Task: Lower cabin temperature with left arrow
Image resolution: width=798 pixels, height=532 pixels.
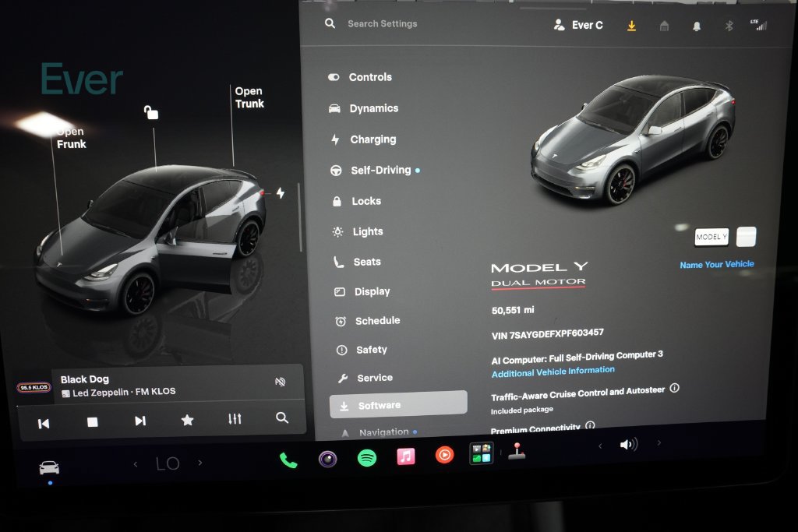Action: [x=136, y=464]
